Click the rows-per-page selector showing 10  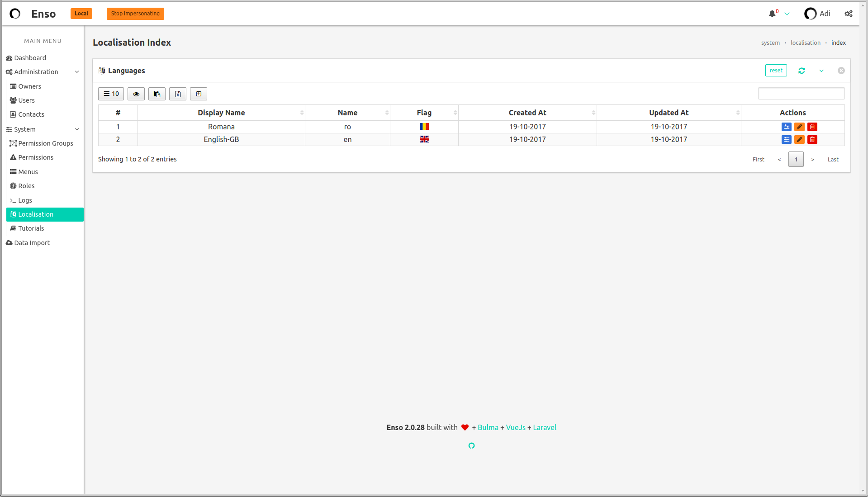click(111, 94)
